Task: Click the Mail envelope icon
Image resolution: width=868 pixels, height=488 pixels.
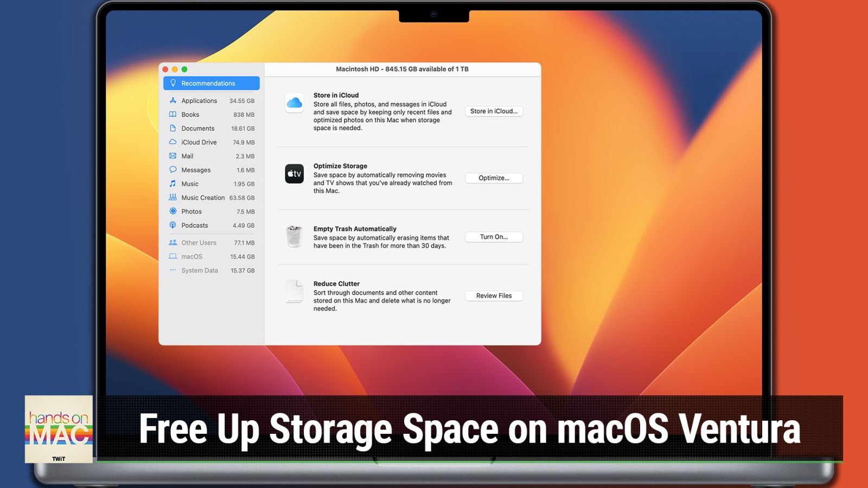Action: [x=173, y=156]
